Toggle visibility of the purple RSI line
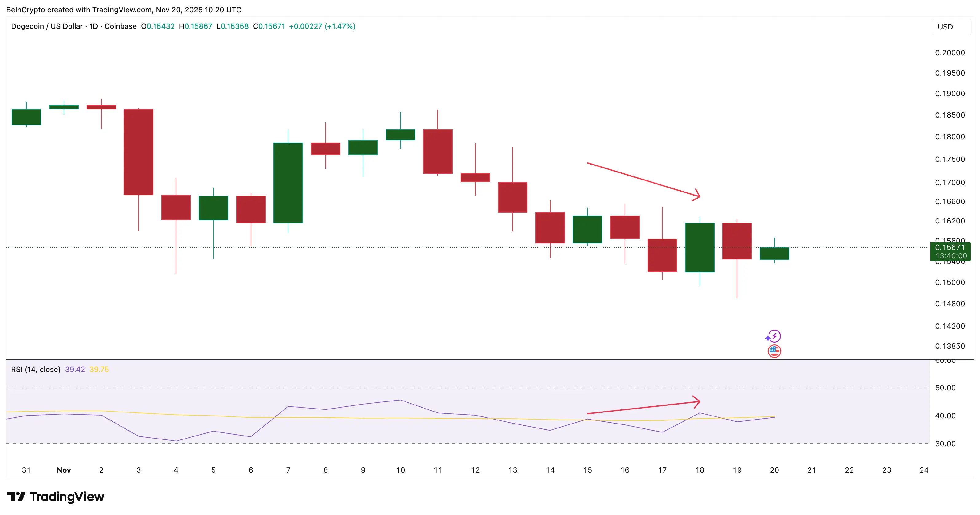This screenshot has height=515, width=980. pos(75,369)
